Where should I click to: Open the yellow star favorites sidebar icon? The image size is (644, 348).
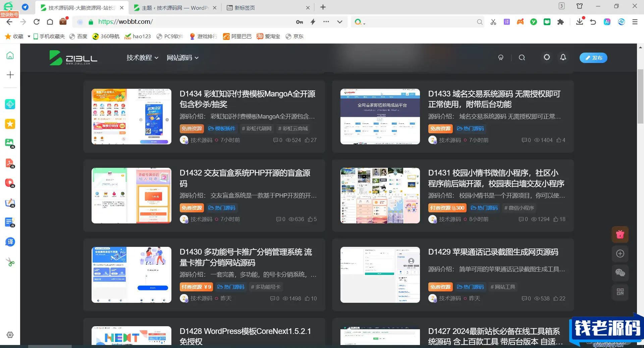(10, 124)
